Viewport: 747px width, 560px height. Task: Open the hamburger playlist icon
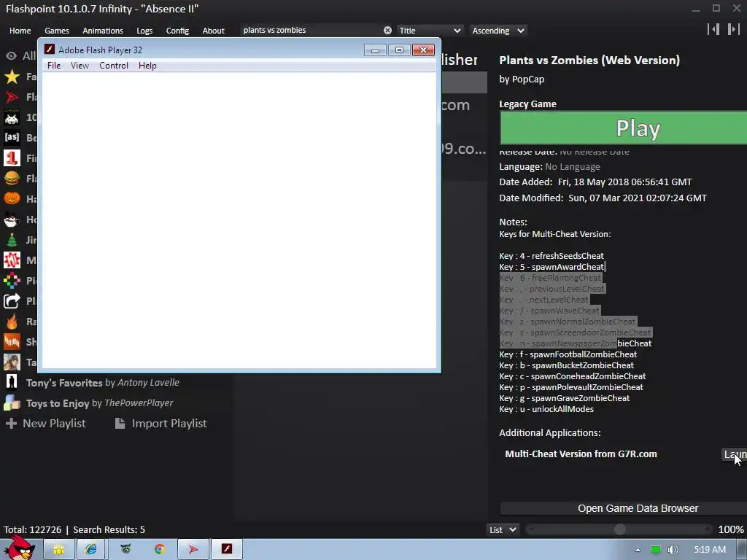coord(12,179)
